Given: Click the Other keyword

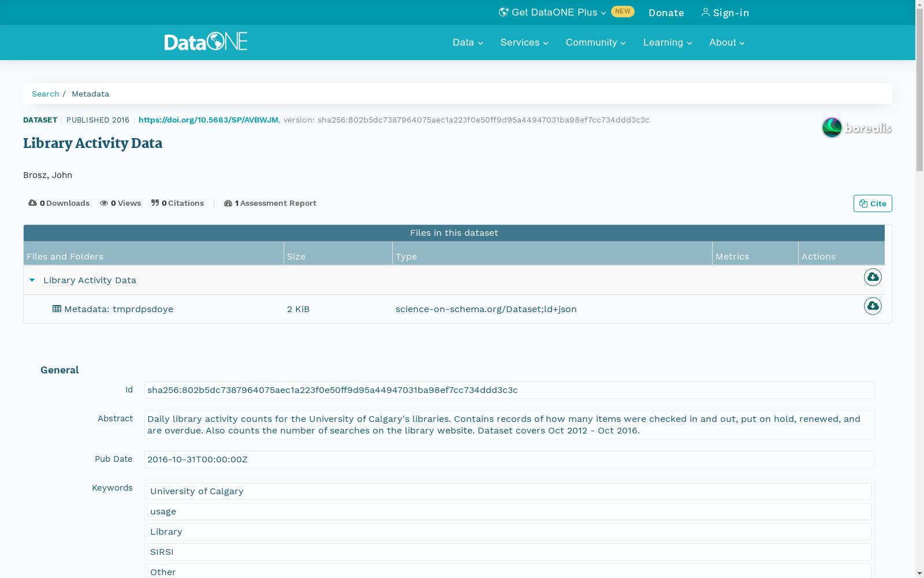Looking at the screenshot, I should point(509,571).
